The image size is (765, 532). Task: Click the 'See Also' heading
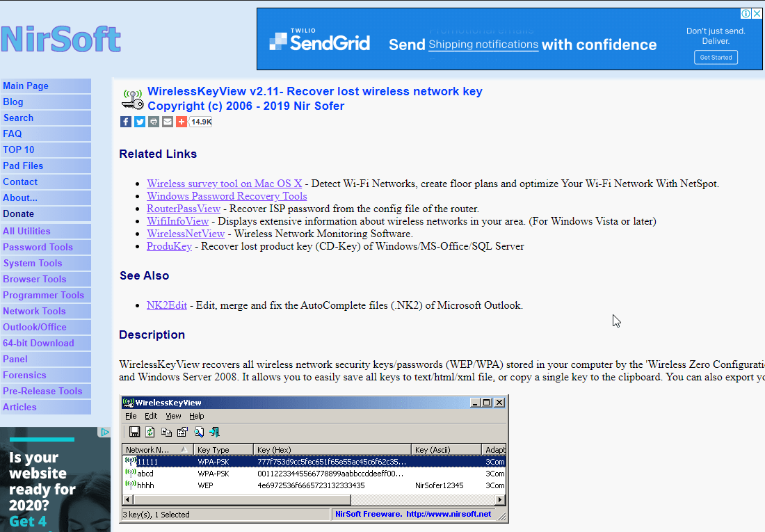[145, 276]
